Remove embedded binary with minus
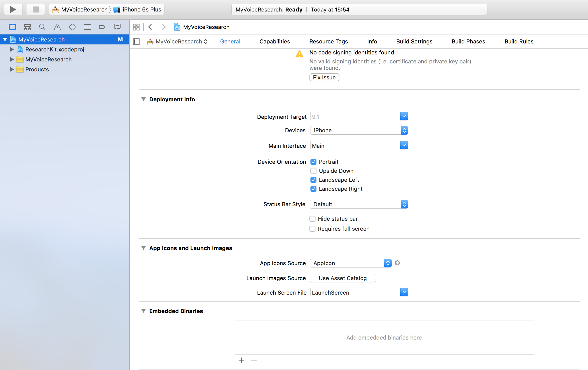Screen dimensions: 588x370 tap(254, 360)
